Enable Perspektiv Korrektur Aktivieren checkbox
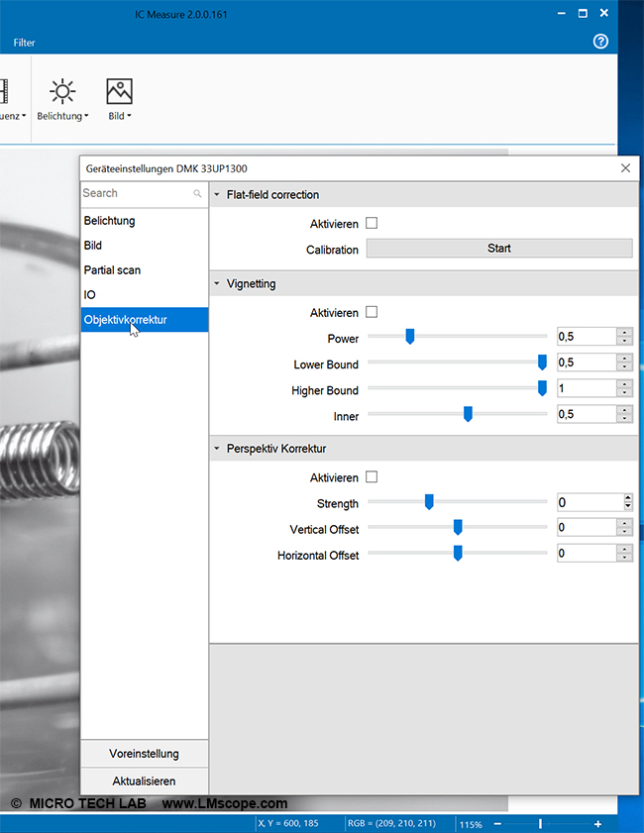The image size is (644, 833). (372, 476)
